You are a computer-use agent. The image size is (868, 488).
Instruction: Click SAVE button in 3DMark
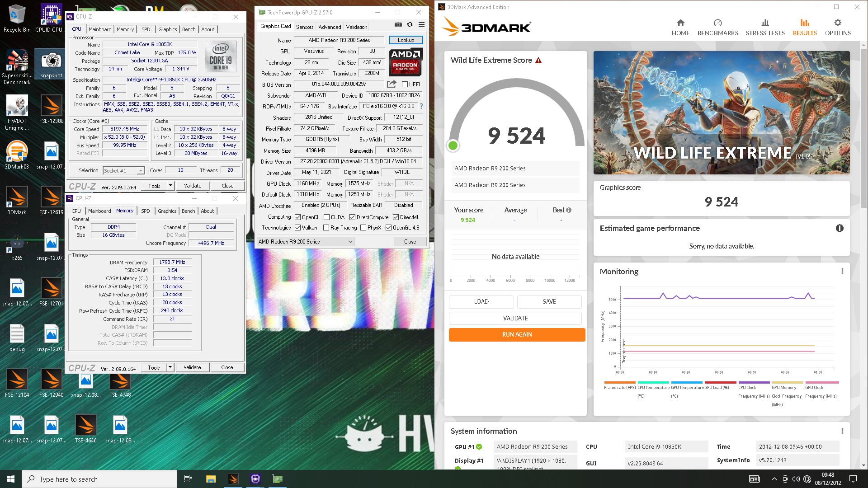click(549, 301)
